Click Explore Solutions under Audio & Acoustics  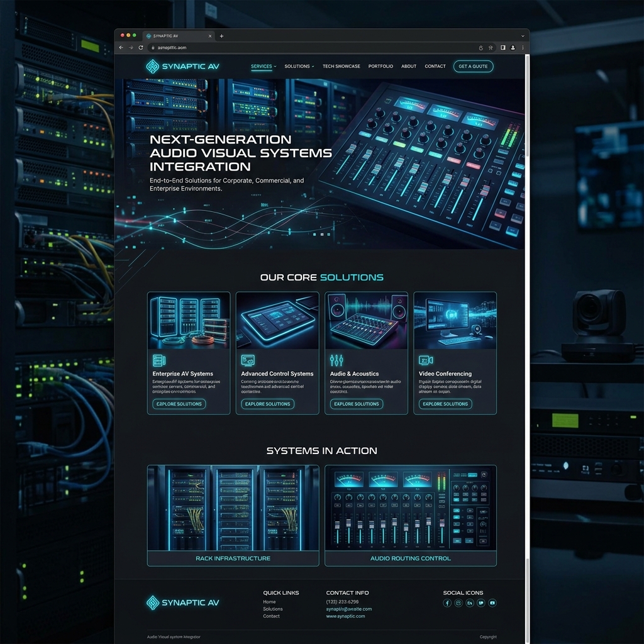point(357,404)
